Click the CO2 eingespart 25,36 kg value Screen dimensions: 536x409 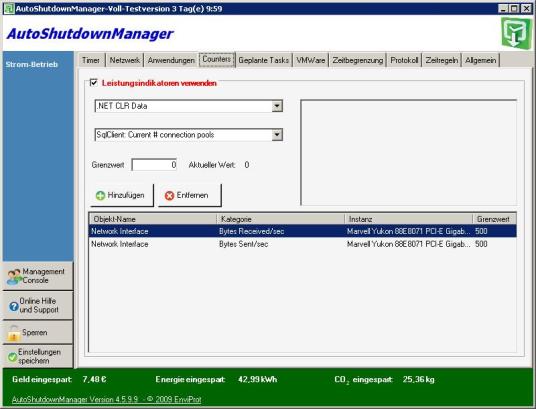pos(418,379)
